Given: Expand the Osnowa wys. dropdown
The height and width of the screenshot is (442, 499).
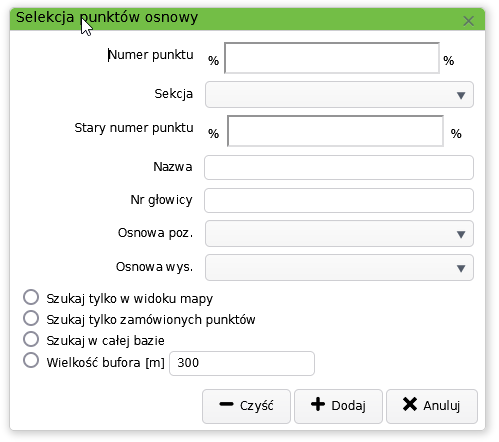Looking at the screenshot, I should click(x=339, y=268).
